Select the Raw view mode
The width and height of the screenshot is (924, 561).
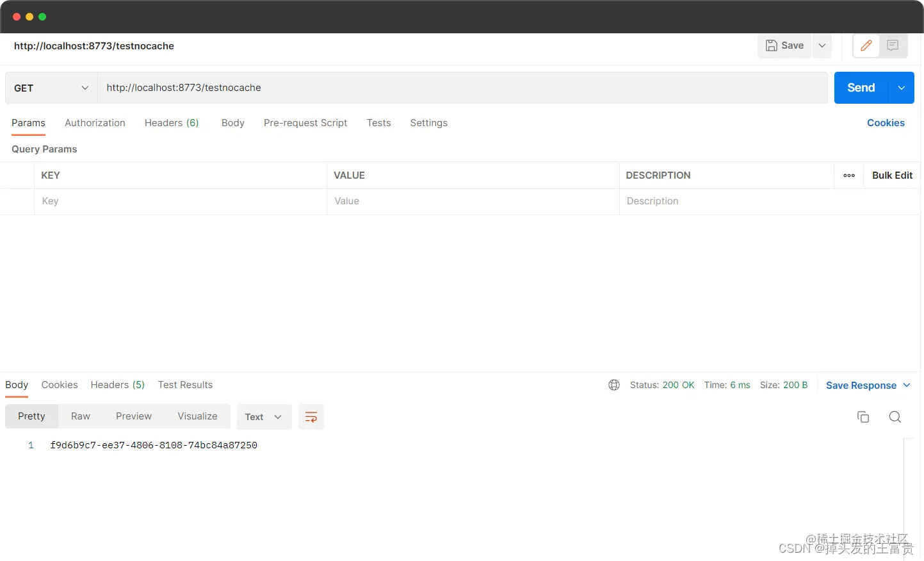pyautogui.click(x=81, y=416)
